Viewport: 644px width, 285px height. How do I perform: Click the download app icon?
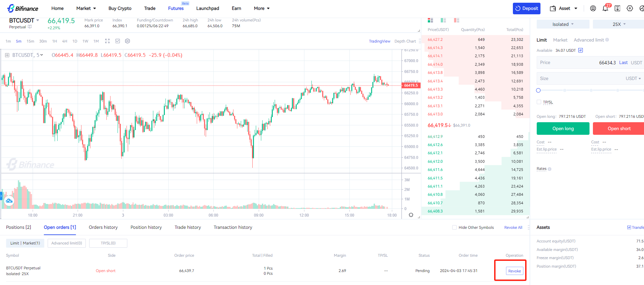(x=617, y=9)
